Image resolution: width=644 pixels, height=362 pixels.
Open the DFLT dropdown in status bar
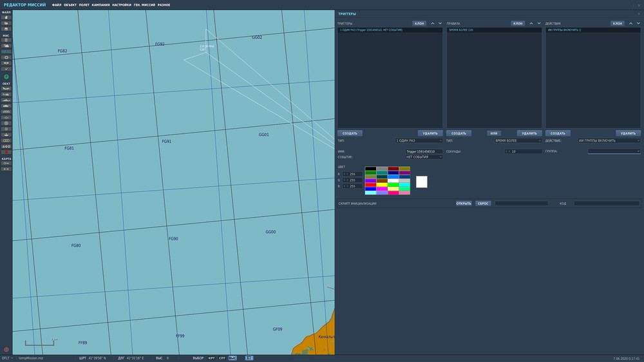pos(7,358)
